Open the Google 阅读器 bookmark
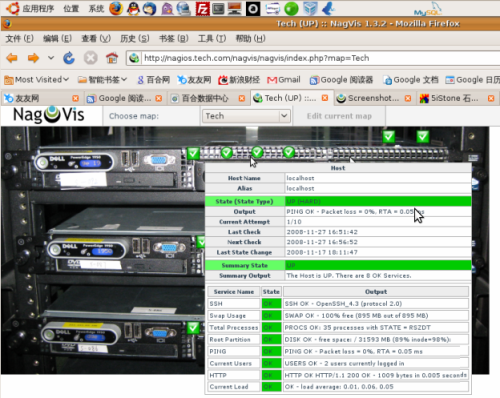This screenshot has width=500, height=398. 341,80
